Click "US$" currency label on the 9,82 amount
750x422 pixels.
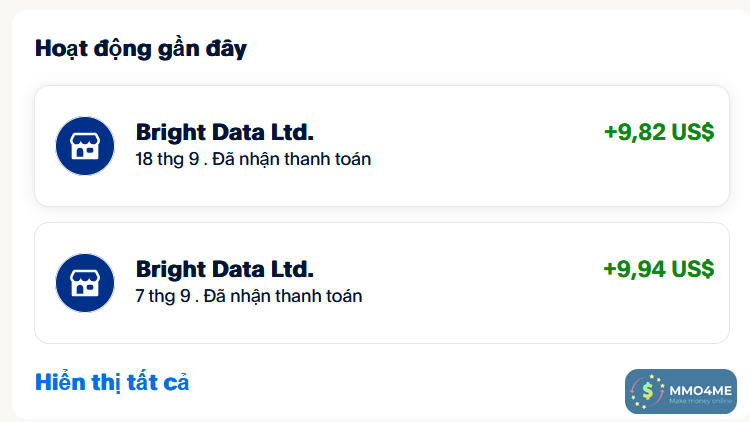[x=692, y=133]
